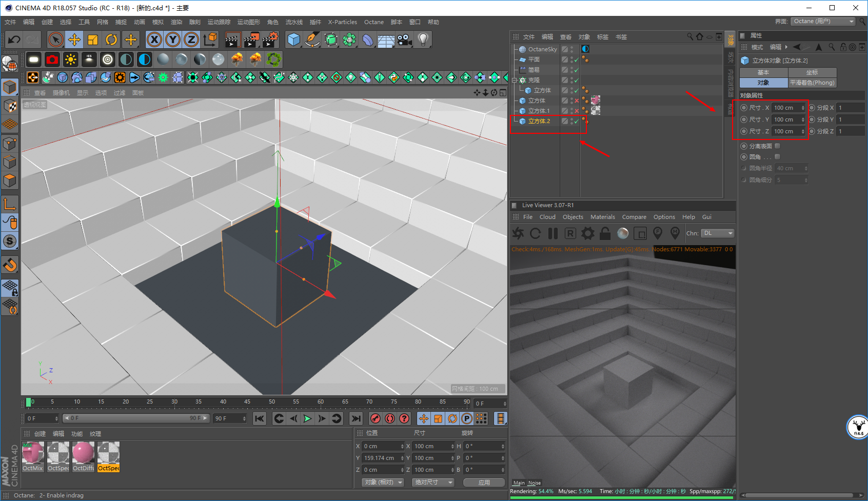The height and width of the screenshot is (501, 868).
Task: Add an Octane daylight sun
Action: (71, 60)
